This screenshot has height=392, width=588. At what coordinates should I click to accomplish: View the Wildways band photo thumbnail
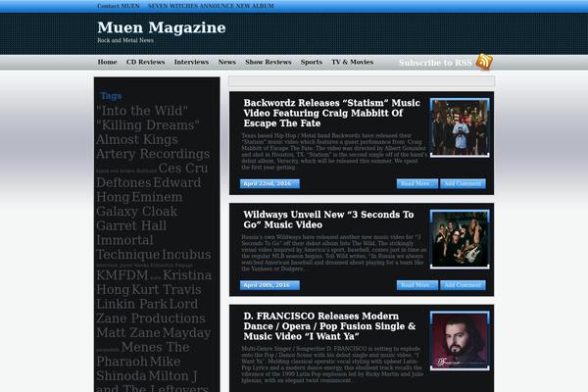coord(460,239)
